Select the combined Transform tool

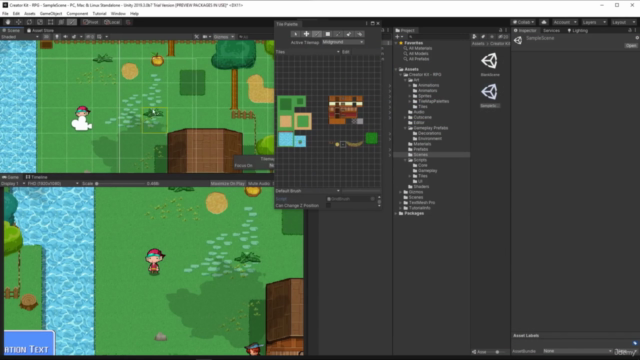[x=61, y=22]
